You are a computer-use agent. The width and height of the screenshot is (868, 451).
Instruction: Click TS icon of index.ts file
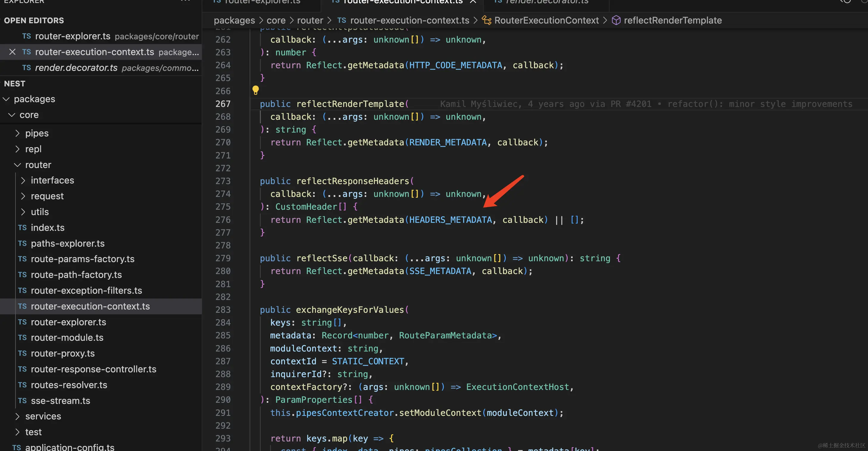(22, 228)
